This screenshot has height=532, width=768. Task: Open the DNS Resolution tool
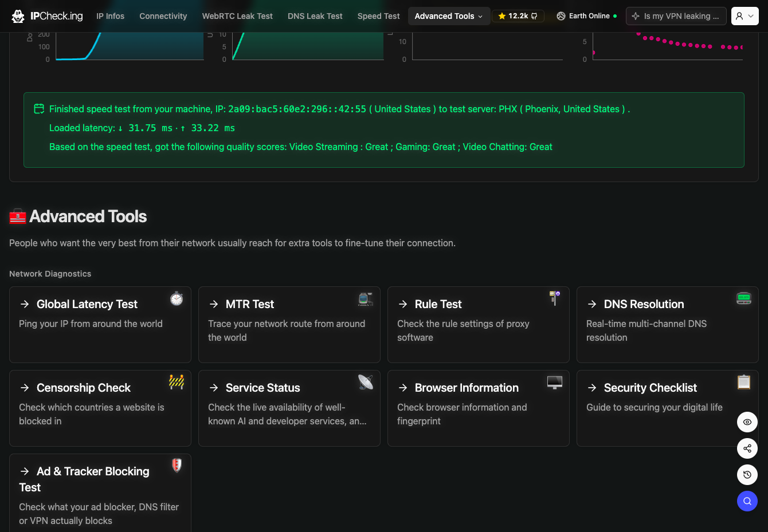point(668,325)
